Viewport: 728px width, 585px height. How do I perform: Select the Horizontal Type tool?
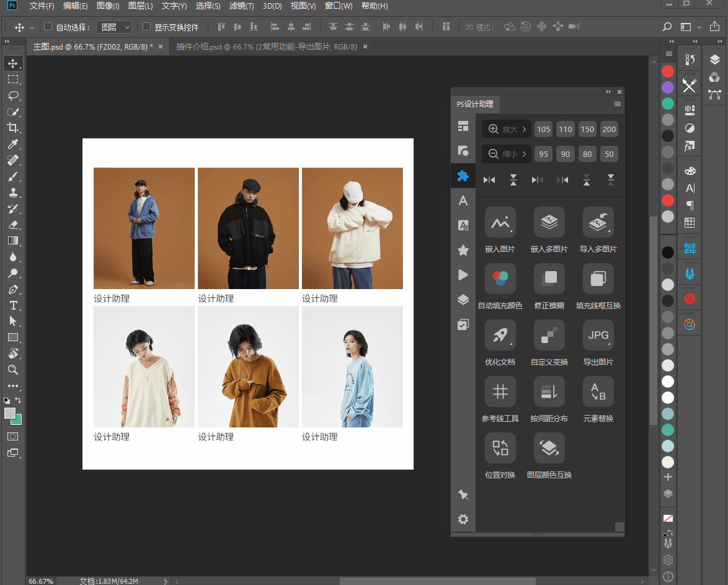(12, 305)
